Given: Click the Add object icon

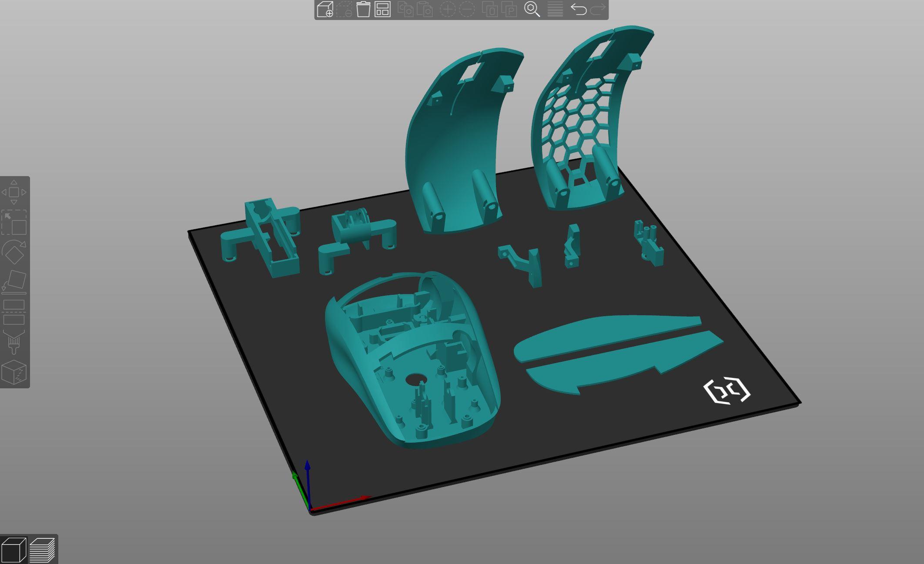Looking at the screenshot, I should point(325,9).
